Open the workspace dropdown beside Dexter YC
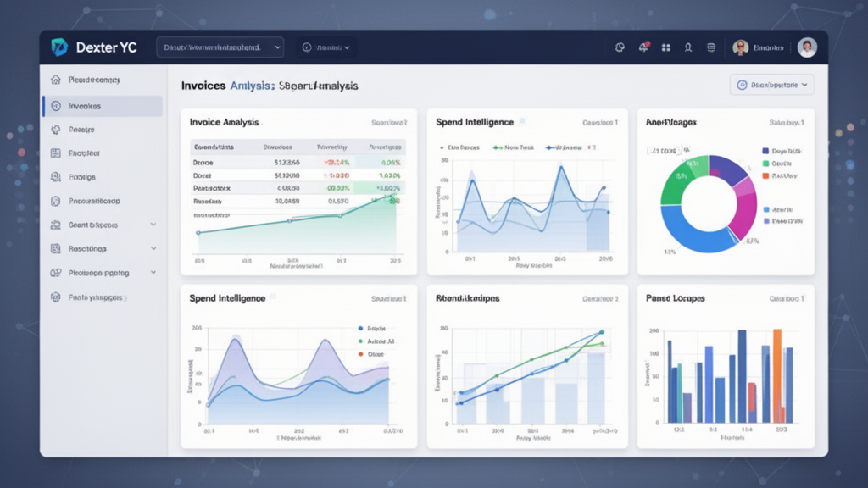 coord(220,47)
